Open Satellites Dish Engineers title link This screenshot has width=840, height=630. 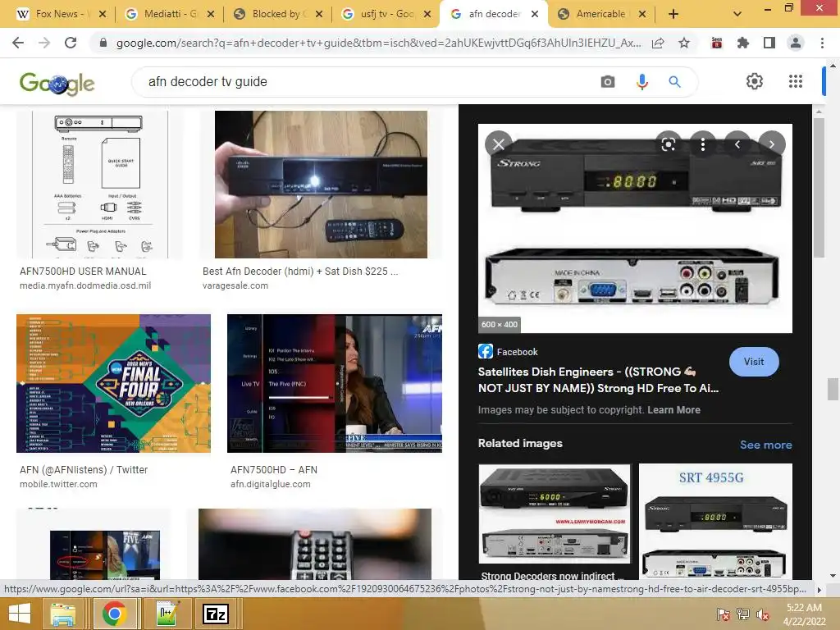598,380
